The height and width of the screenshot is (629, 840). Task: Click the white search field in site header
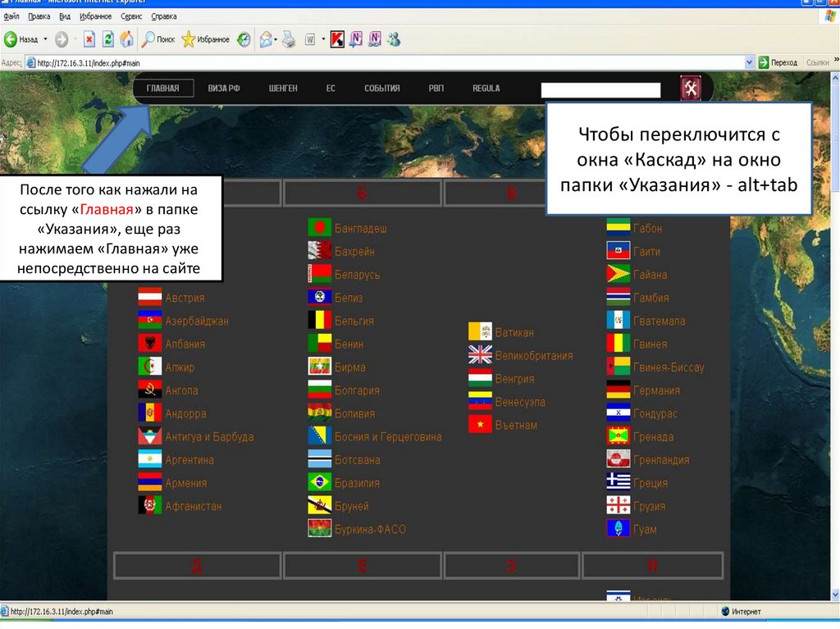click(x=600, y=89)
